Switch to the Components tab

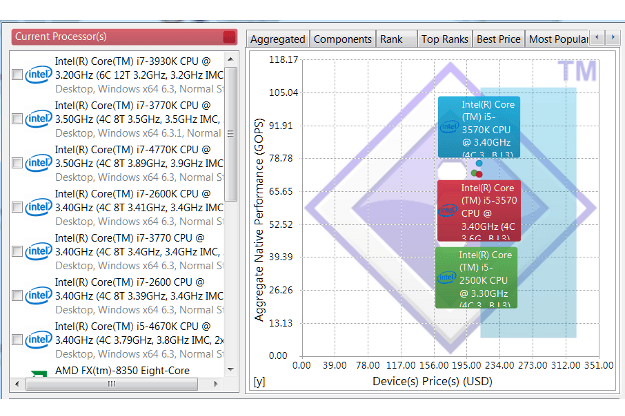pos(342,39)
